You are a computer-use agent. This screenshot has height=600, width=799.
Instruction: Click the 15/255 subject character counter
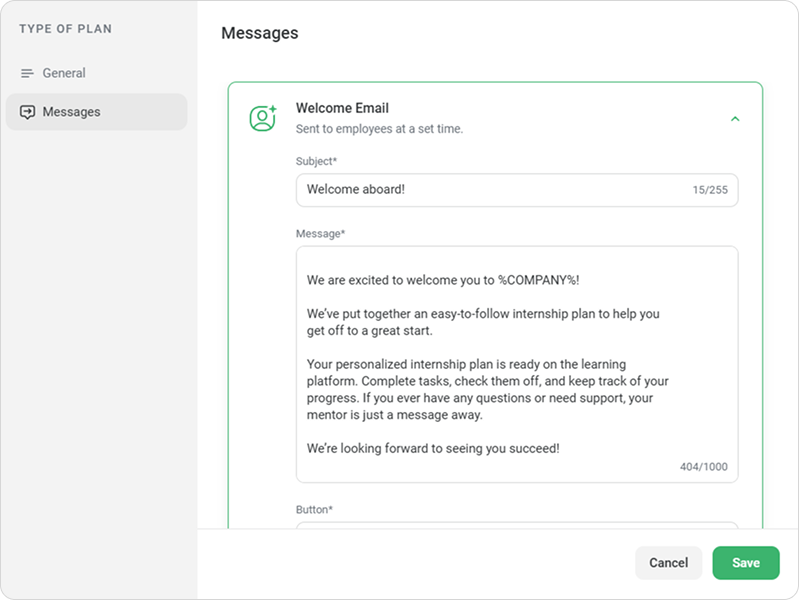click(x=710, y=190)
